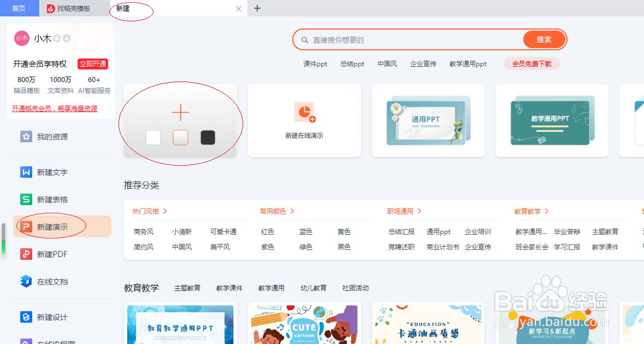
Task: Click 立即开通 to open membership
Action: [x=92, y=64]
